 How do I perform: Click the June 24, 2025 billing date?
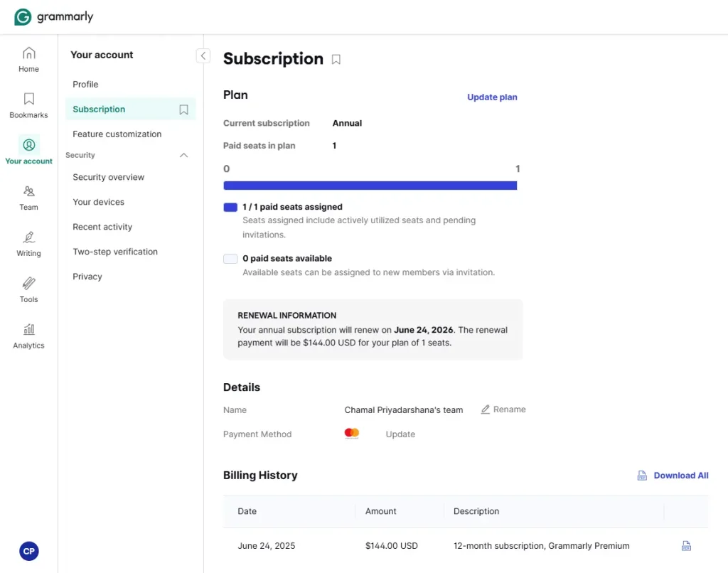(267, 546)
